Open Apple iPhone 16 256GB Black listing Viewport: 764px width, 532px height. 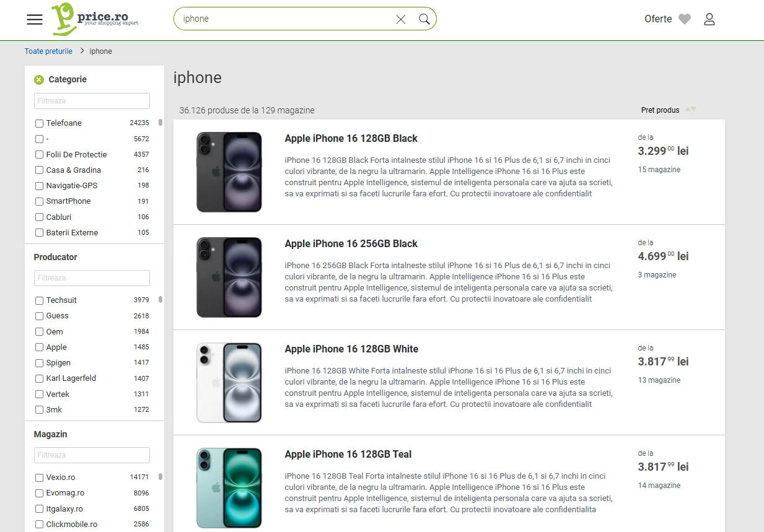351,244
